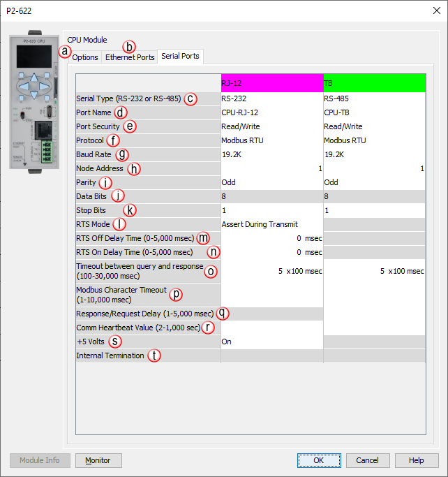Screen dimensions: 448x477
Task: Click the OK button
Action: tap(318, 460)
